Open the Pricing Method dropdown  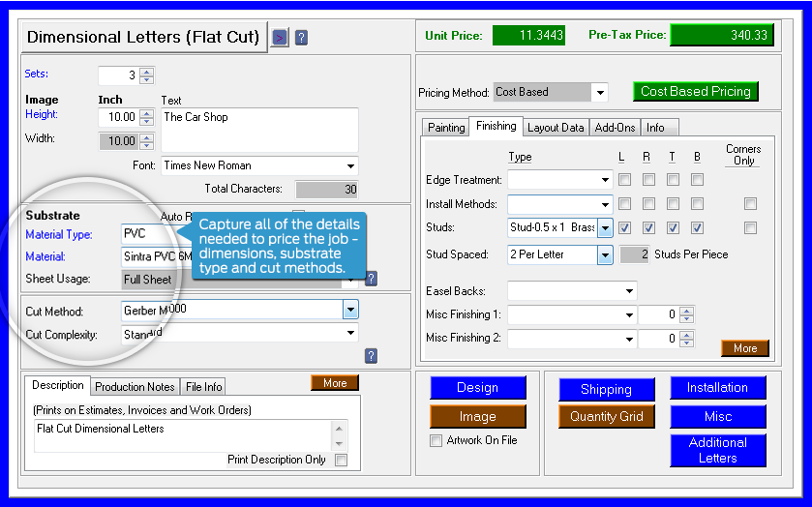click(600, 92)
